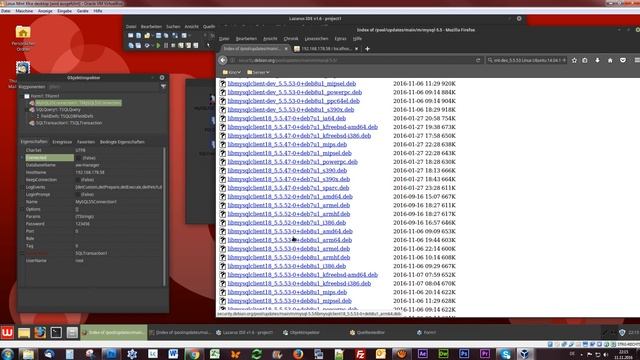Open Skype in the Windows taskbar
640x360 pixels.
click(505, 353)
